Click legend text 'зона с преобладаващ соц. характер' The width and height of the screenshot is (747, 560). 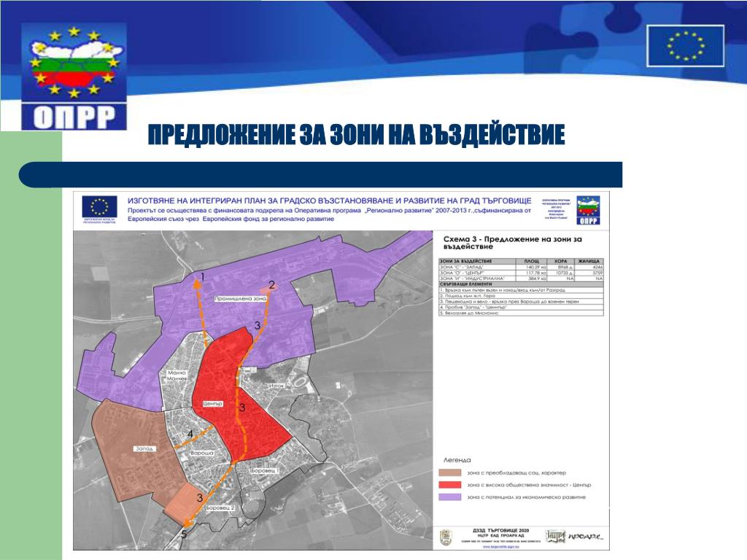516,472
